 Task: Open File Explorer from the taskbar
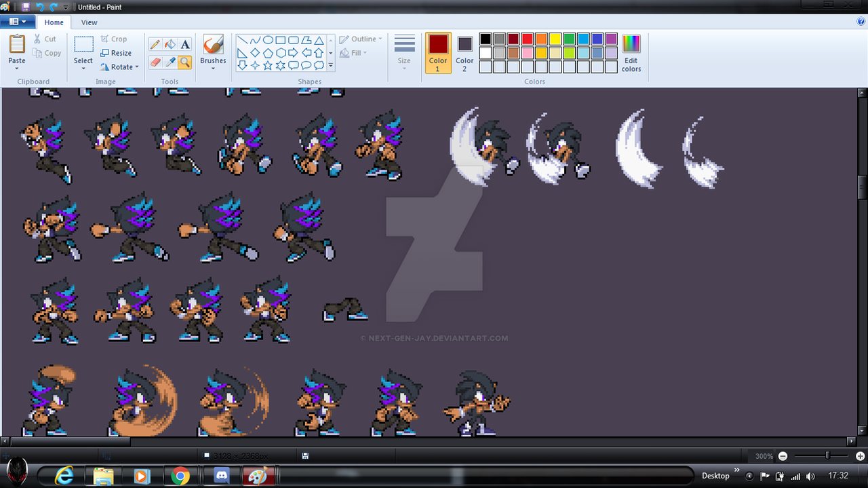click(103, 476)
